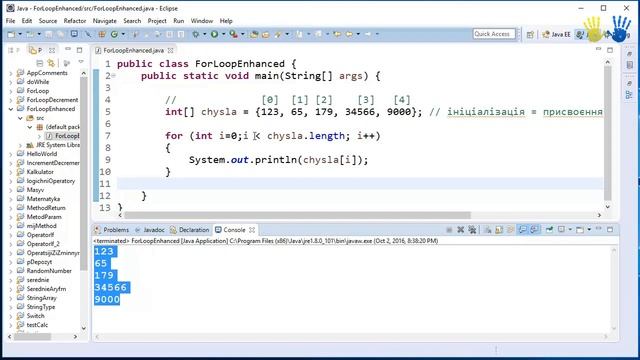
Task: Open Display Selected Console dropdown arrow
Action: [x=570, y=230]
